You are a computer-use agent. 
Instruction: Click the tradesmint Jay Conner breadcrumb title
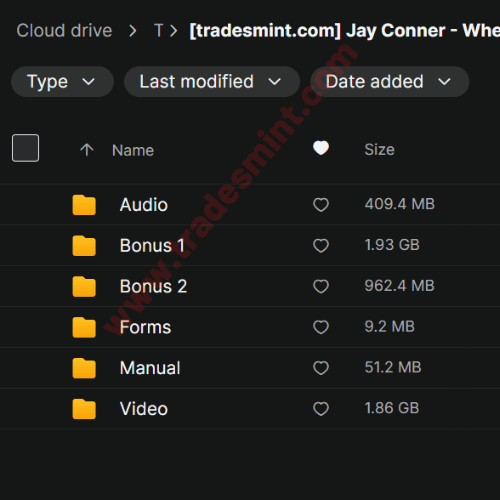click(x=344, y=31)
